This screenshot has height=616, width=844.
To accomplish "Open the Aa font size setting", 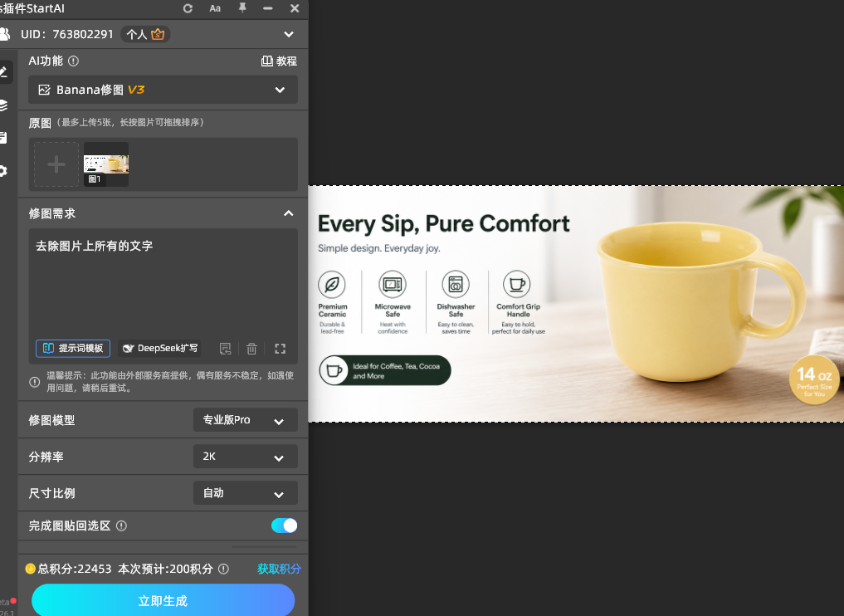I will [x=215, y=8].
